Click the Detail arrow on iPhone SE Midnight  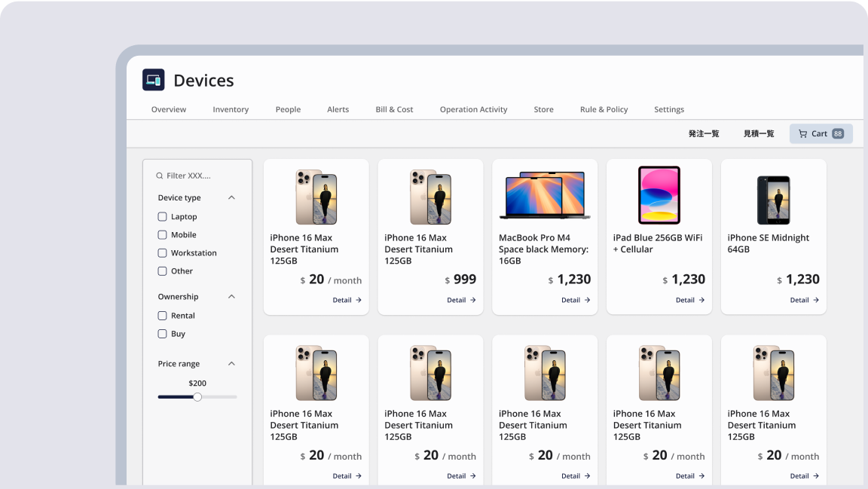tap(804, 300)
